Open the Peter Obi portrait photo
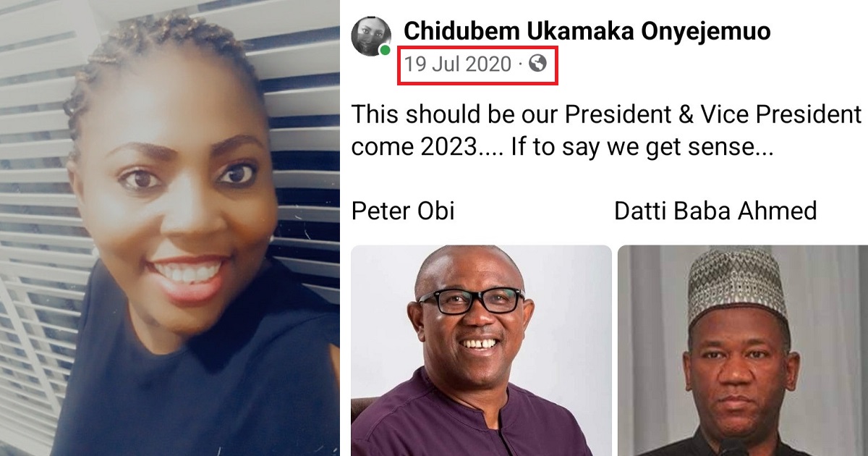This screenshot has width=868, height=456. click(482, 350)
